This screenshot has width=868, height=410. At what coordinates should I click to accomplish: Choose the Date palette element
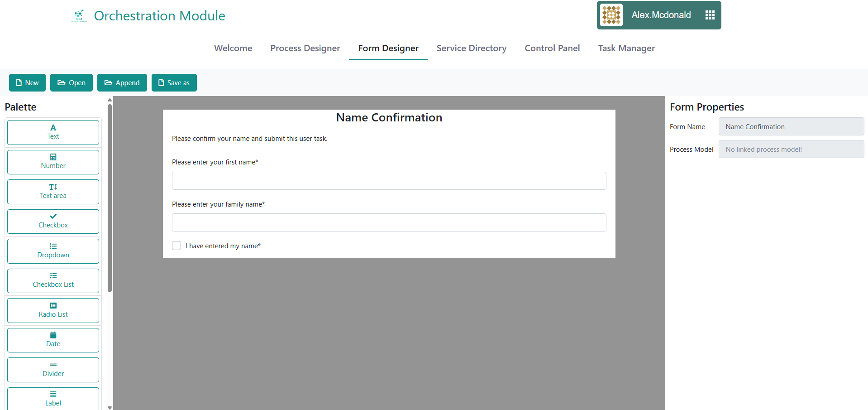[53, 340]
